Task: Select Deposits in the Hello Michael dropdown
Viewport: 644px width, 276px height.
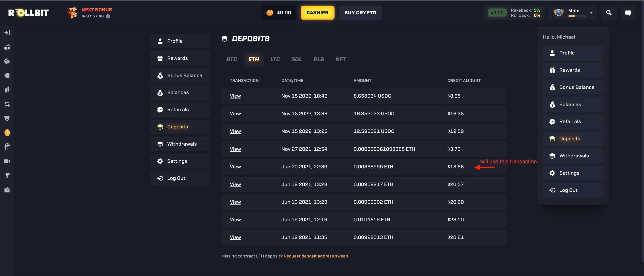Action: [x=573, y=139]
